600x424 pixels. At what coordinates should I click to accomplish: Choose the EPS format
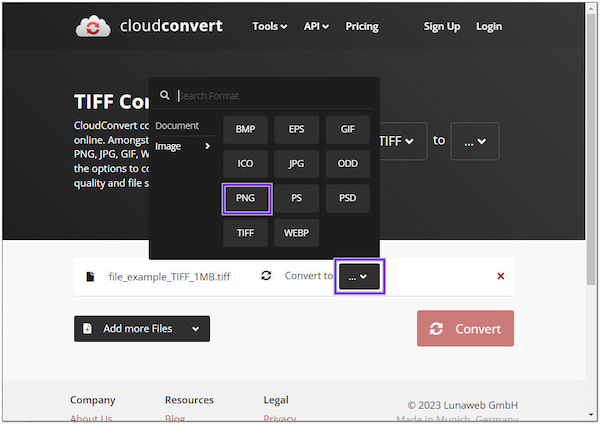[x=297, y=129]
